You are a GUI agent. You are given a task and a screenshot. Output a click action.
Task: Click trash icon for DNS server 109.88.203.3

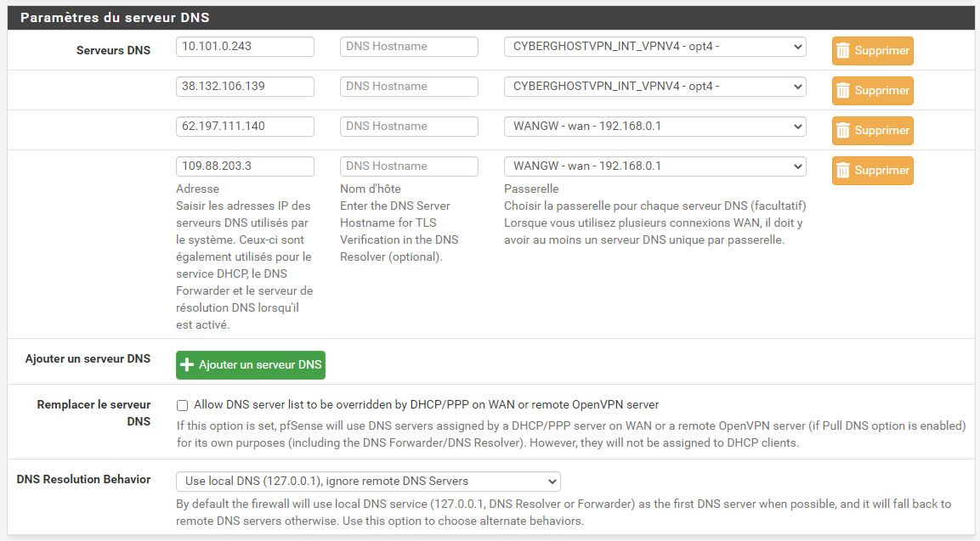pyautogui.click(x=843, y=171)
